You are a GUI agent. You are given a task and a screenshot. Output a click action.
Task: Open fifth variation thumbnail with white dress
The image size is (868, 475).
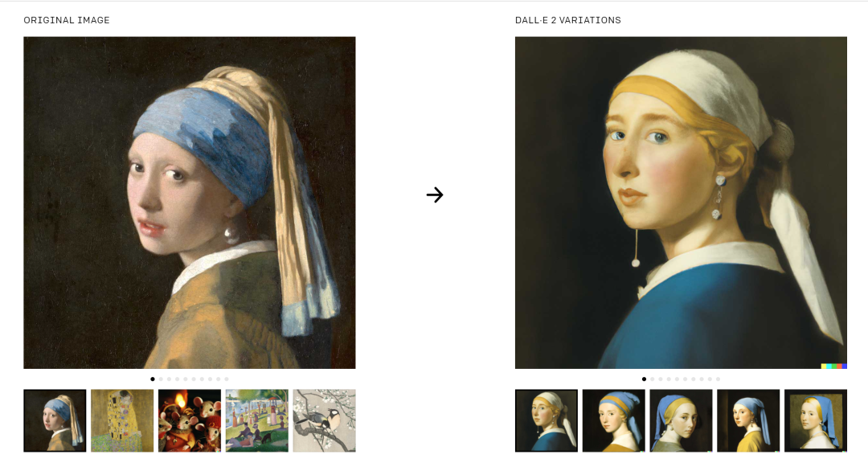(816, 420)
